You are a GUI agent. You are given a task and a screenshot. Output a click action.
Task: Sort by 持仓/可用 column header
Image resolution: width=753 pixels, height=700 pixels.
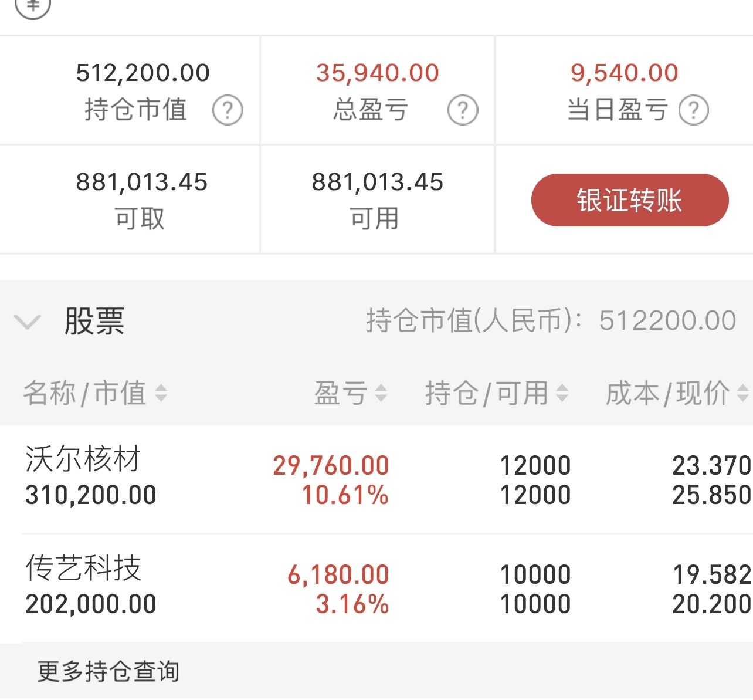(487, 393)
